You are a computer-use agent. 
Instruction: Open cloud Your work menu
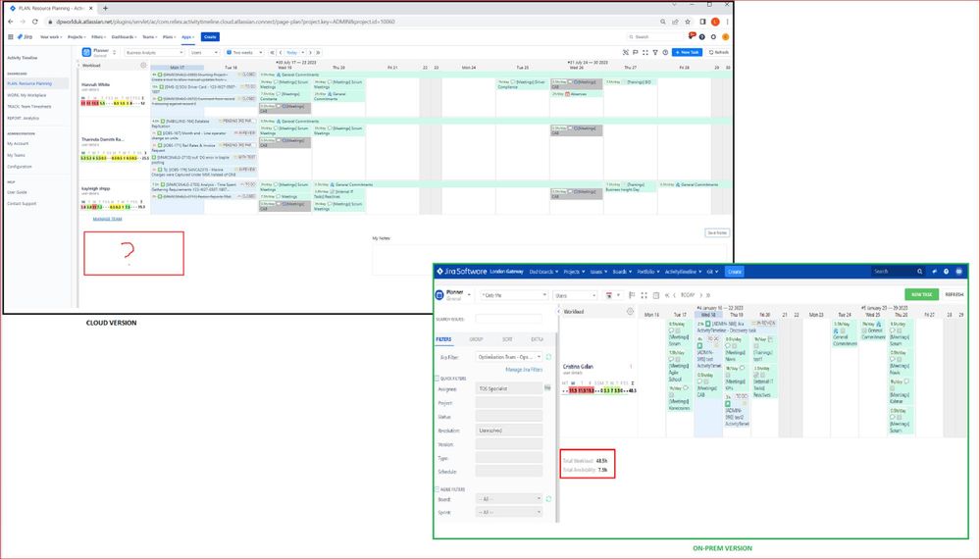(51, 37)
